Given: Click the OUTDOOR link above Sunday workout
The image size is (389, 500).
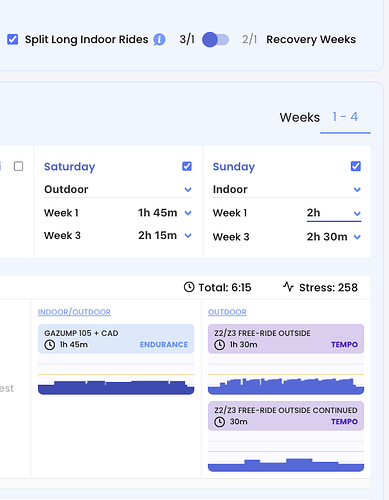Looking at the screenshot, I should tap(227, 312).
